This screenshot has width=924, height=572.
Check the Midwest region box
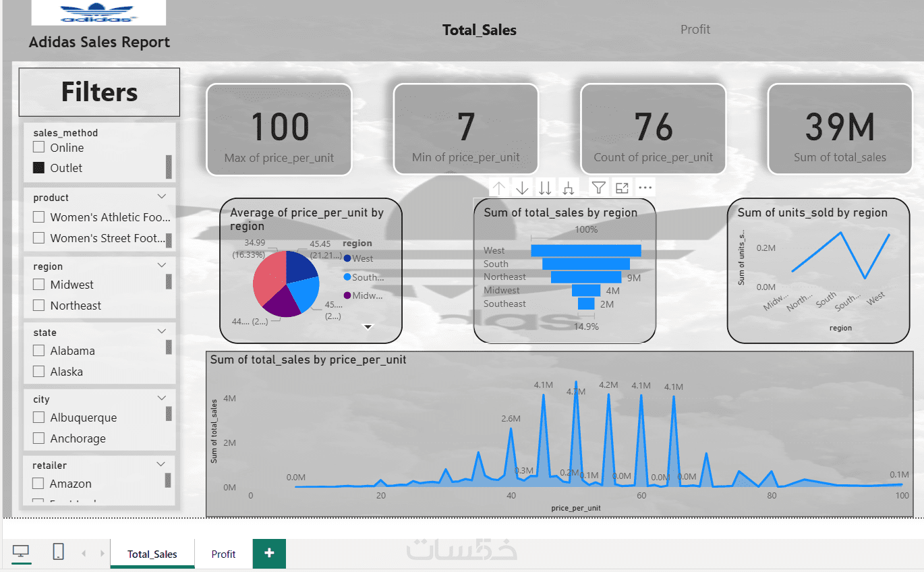click(39, 284)
